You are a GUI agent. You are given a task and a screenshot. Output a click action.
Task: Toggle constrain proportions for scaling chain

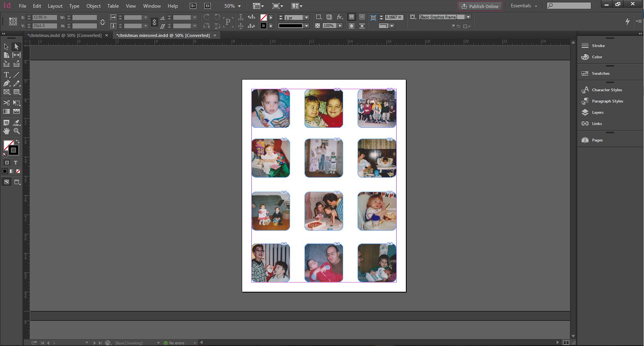tap(154, 22)
